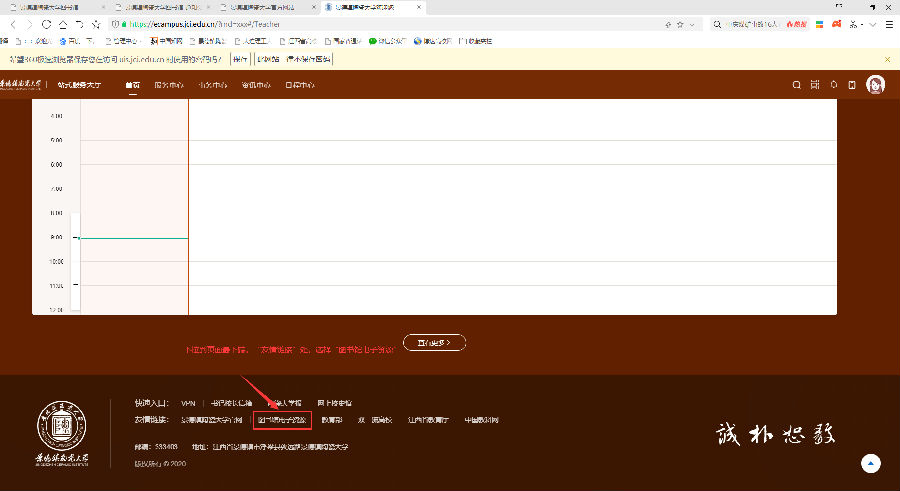This screenshot has height=491, width=900.
Task: Click the red-icon bookmark 中国教育网
Action: point(166,41)
